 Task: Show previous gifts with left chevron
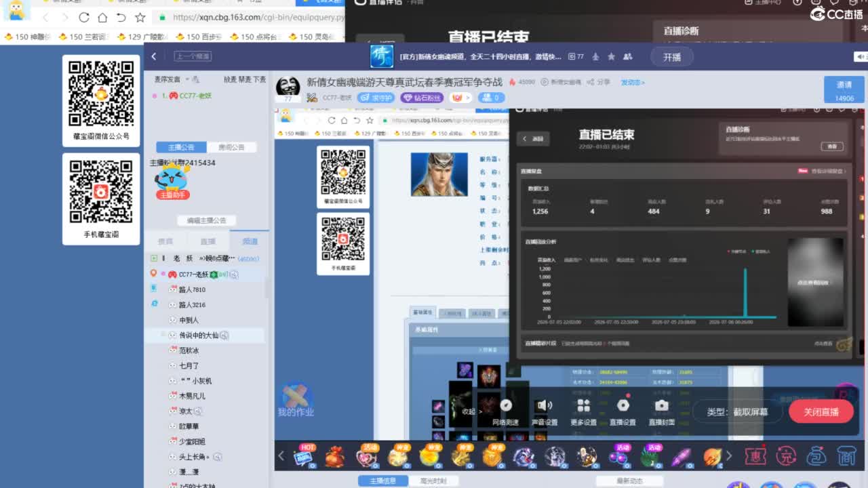[281, 456]
